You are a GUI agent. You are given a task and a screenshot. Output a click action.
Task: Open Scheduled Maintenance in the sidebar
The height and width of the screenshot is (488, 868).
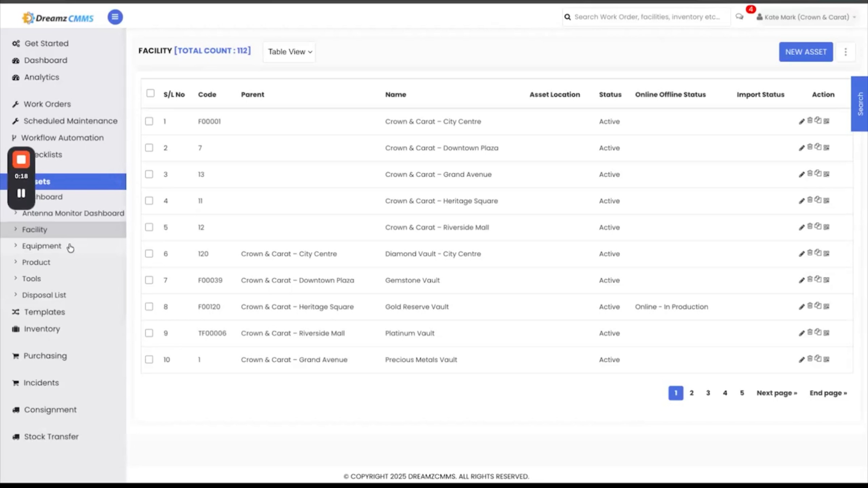[x=71, y=121]
